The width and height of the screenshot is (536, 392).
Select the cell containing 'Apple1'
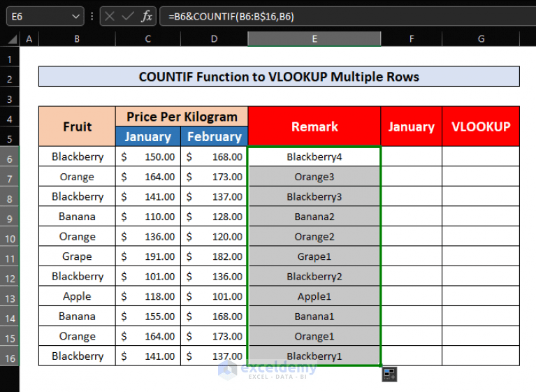point(314,296)
